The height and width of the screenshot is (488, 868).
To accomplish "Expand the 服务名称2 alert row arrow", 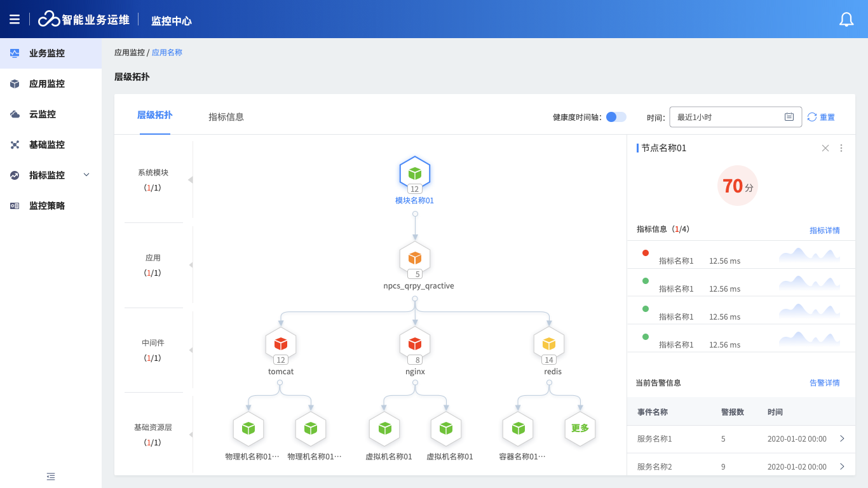I will point(842,466).
